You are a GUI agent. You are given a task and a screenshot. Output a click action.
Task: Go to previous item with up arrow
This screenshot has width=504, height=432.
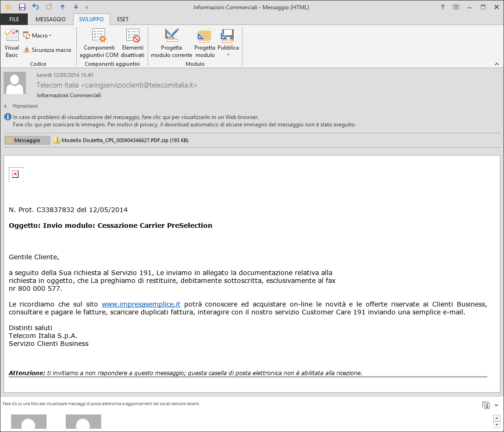point(62,7)
